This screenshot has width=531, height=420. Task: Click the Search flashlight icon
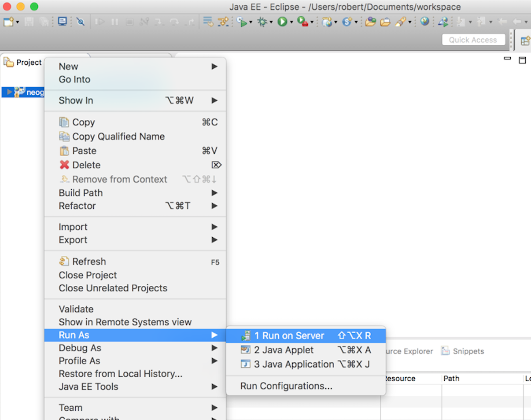(401, 22)
